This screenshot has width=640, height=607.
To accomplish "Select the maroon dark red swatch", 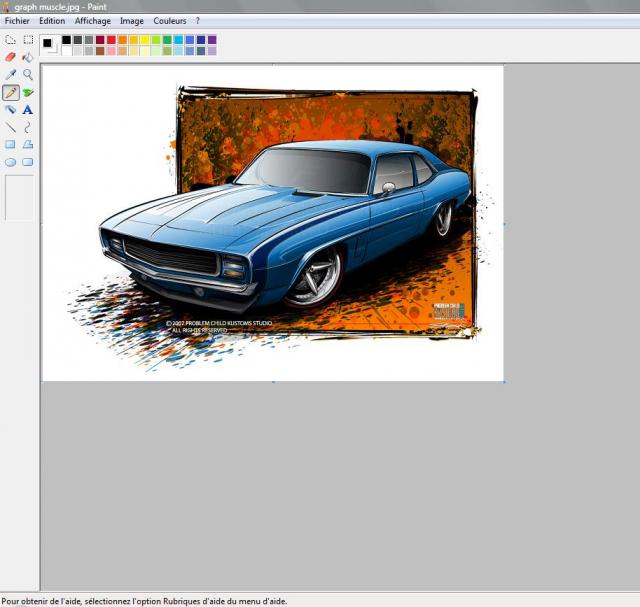I will 100,40.
